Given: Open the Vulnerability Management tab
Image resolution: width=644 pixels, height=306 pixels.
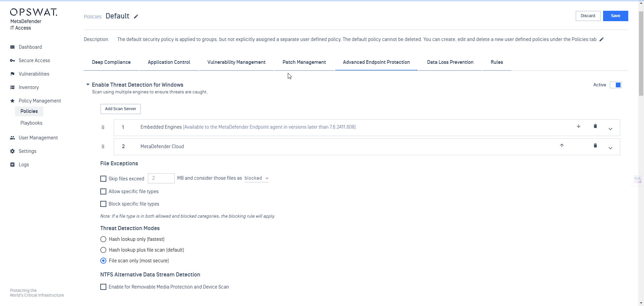Looking at the screenshot, I should (x=236, y=62).
